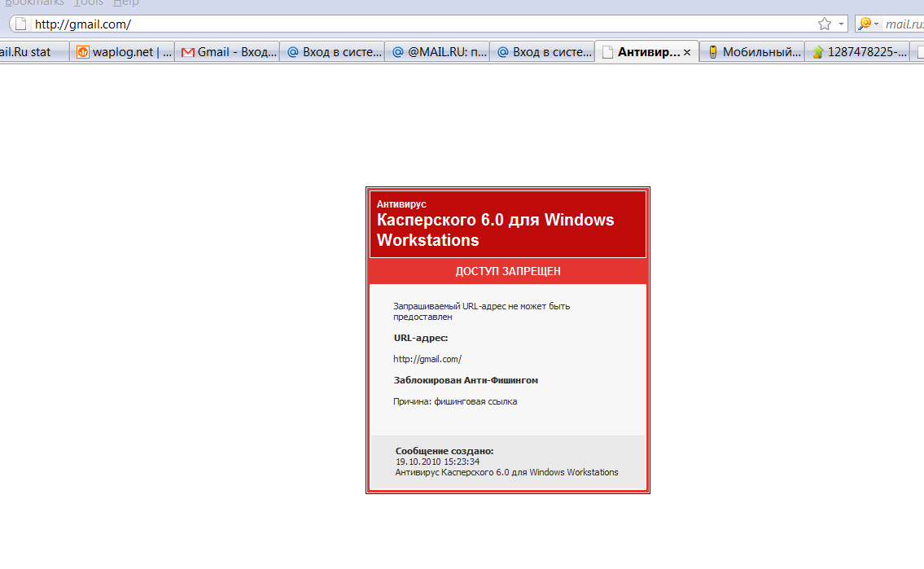Click the small Антивирус label in header
This screenshot has width=924, height=569.
click(x=401, y=204)
